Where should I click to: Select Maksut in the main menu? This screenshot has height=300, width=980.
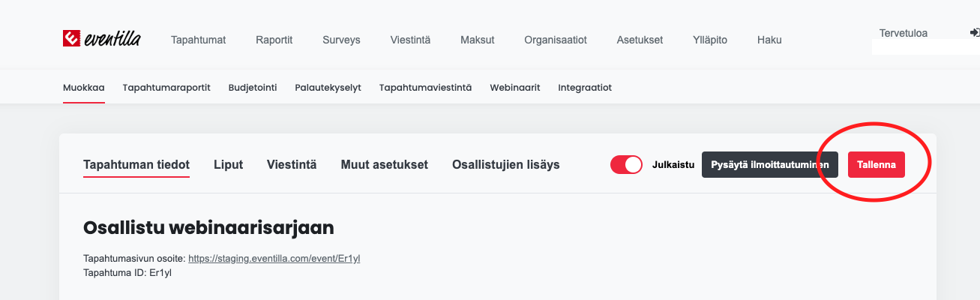477,40
